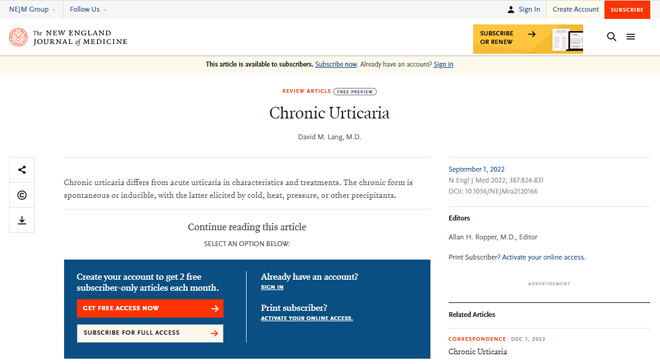The image size is (660, 364).
Task: Click the NEJM circular logo
Action: point(18,37)
